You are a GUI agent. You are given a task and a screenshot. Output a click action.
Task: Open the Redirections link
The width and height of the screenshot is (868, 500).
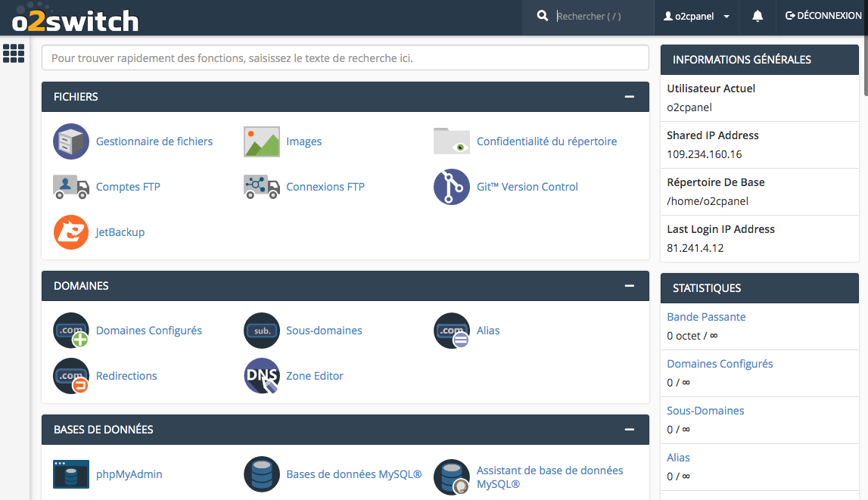pyautogui.click(x=127, y=375)
